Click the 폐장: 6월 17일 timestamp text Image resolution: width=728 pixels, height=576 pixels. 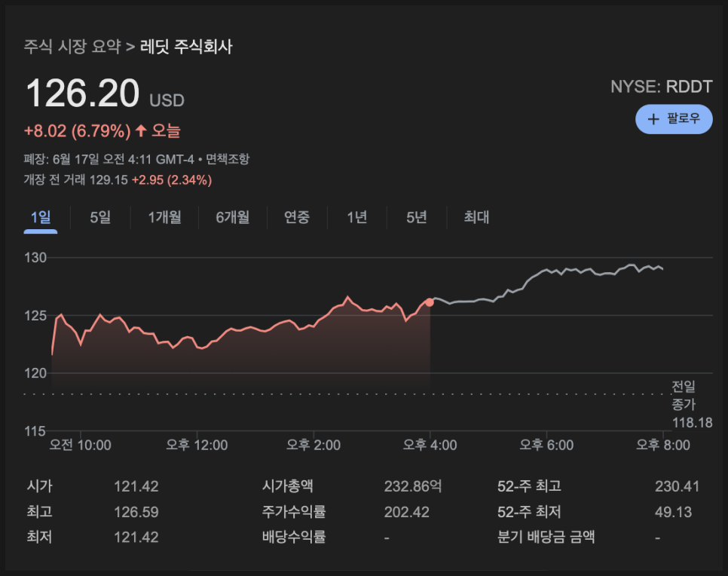111,159
